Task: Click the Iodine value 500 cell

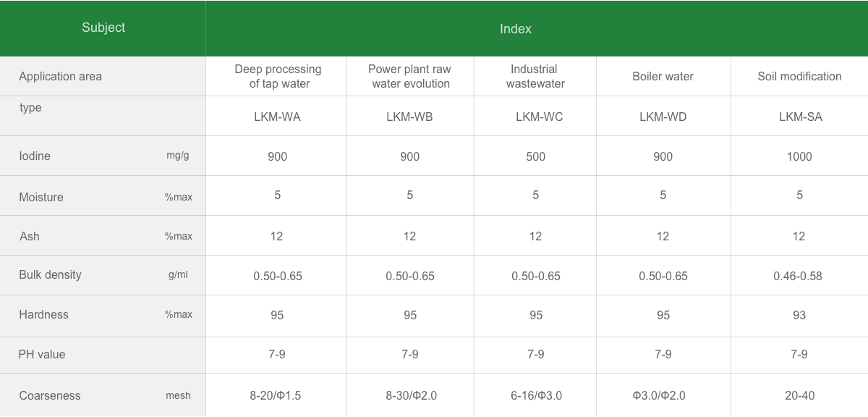Action: [x=535, y=156]
